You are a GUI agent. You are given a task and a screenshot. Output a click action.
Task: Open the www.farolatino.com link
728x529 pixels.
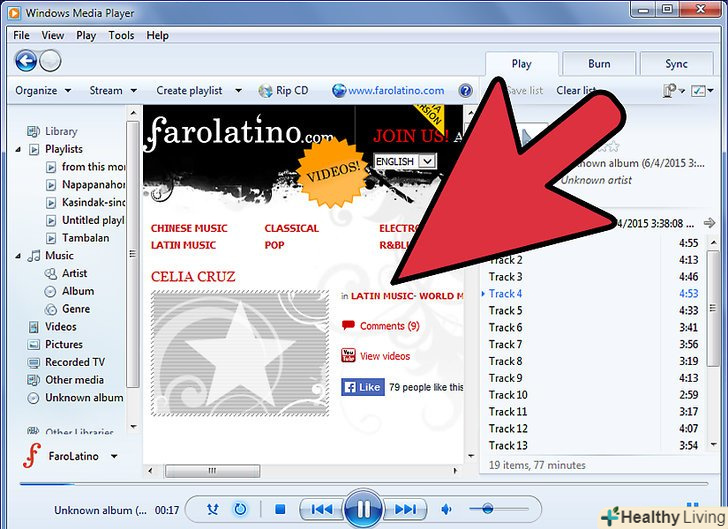(x=396, y=91)
